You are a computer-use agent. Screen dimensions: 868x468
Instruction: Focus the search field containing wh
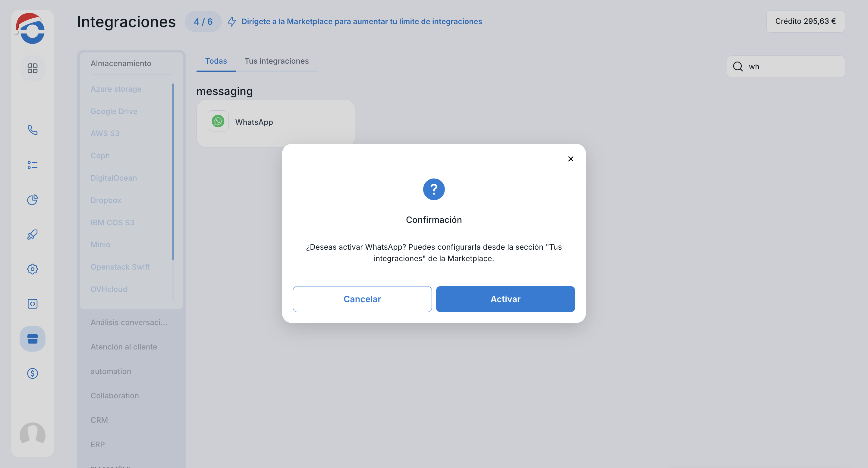pyautogui.click(x=785, y=67)
